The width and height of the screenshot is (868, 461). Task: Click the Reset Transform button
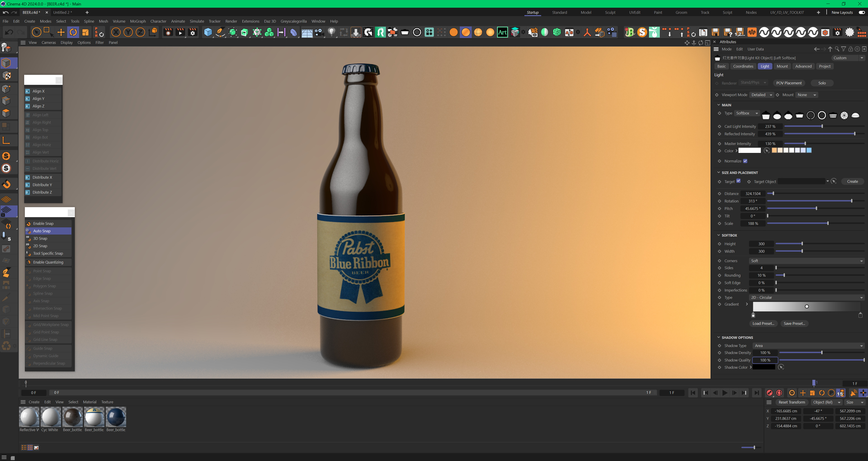point(792,402)
